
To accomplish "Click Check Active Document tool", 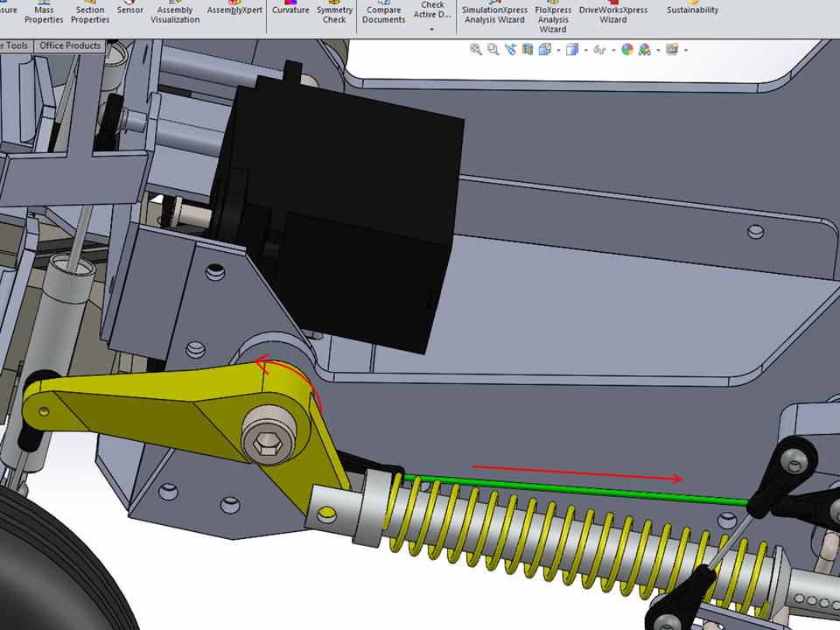I will click(x=431, y=10).
